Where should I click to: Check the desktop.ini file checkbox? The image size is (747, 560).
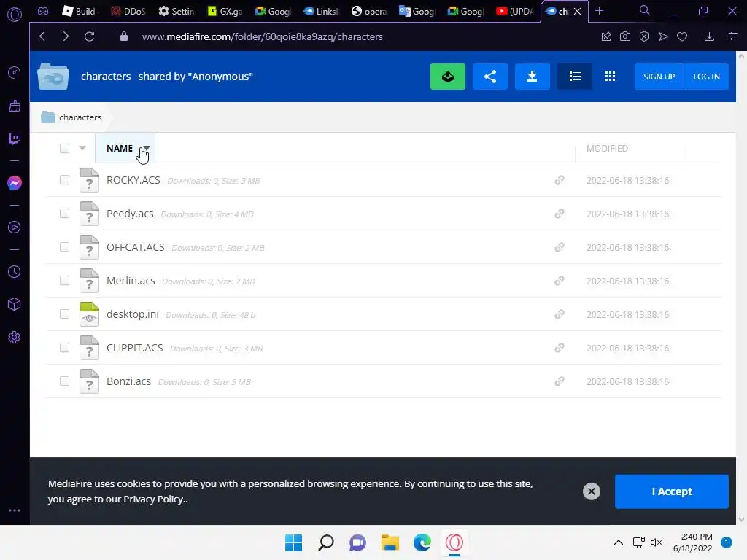pos(64,314)
